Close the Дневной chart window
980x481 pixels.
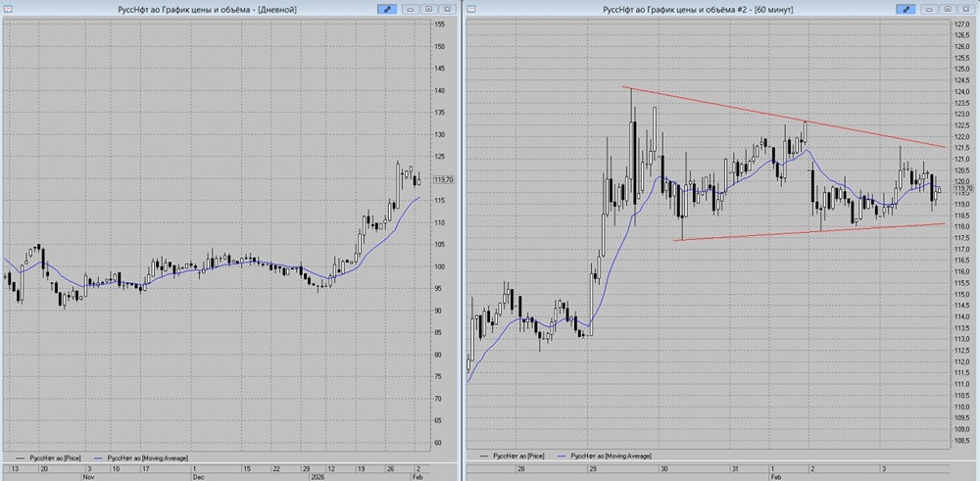tap(447, 10)
